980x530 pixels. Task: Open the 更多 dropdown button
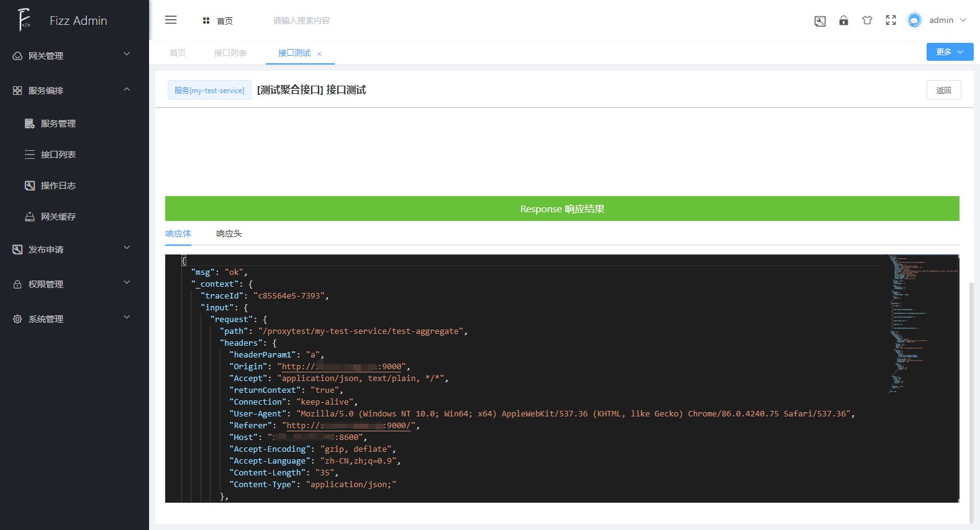pyautogui.click(x=950, y=52)
